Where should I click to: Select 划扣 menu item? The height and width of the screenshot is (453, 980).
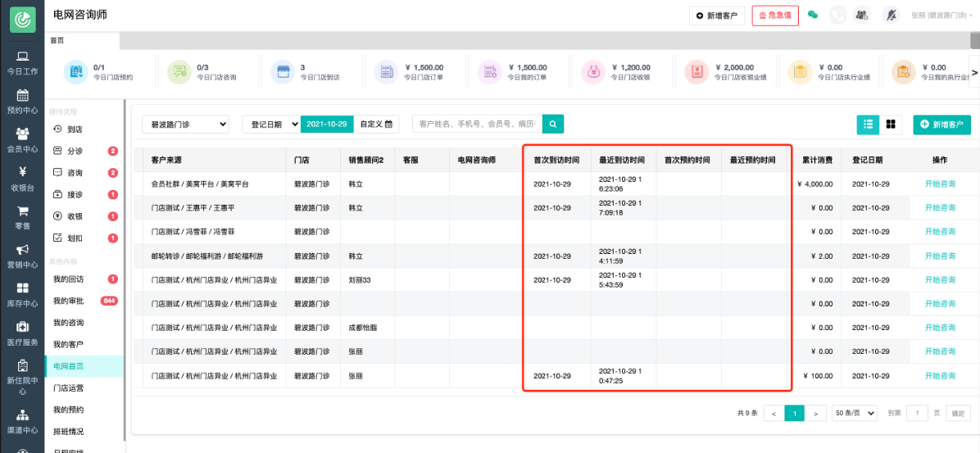(84, 238)
